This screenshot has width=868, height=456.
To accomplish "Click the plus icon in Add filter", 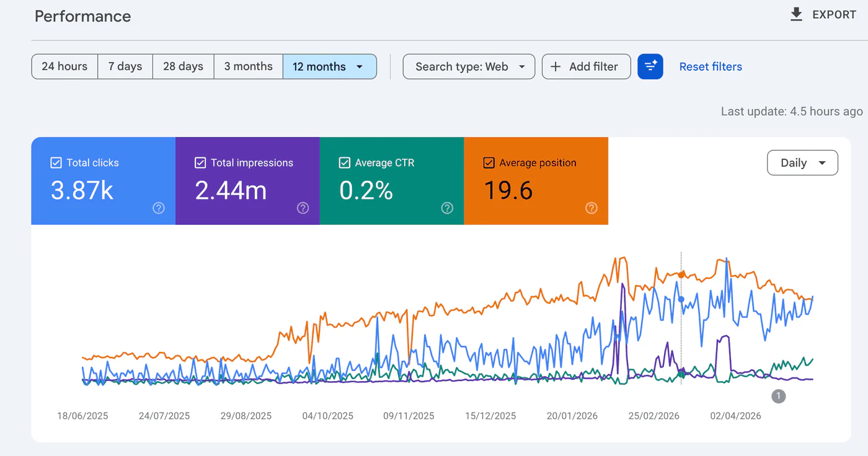I will click(x=556, y=66).
